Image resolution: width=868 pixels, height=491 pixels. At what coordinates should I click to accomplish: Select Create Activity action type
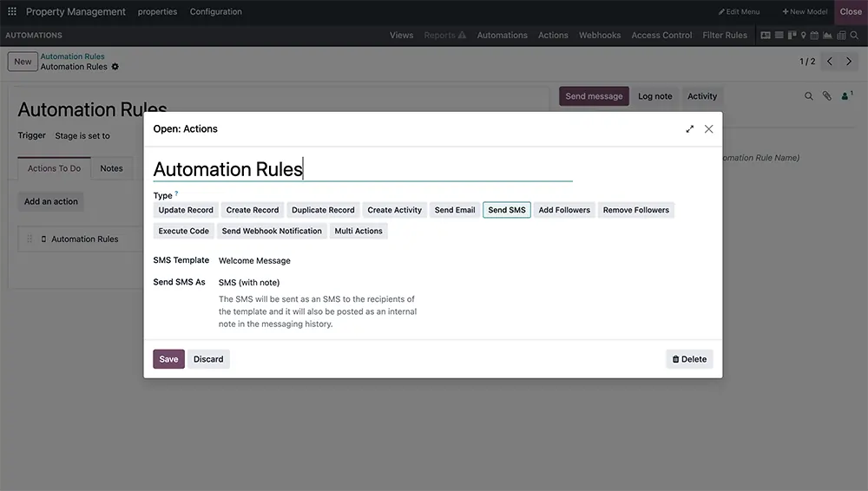click(x=395, y=210)
